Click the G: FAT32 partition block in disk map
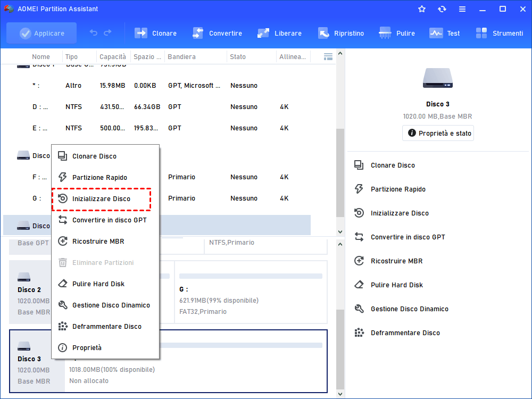 [251, 292]
